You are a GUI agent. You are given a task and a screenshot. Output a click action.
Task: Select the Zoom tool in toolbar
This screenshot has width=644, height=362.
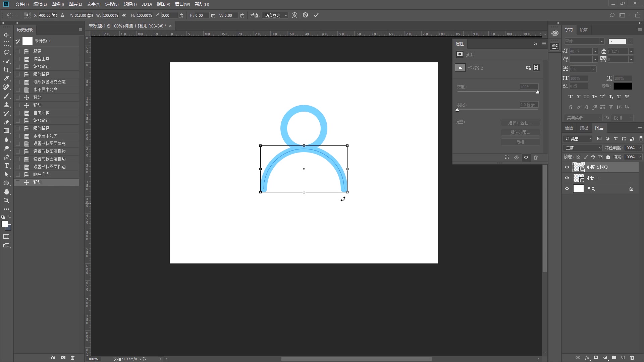point(6,200)
